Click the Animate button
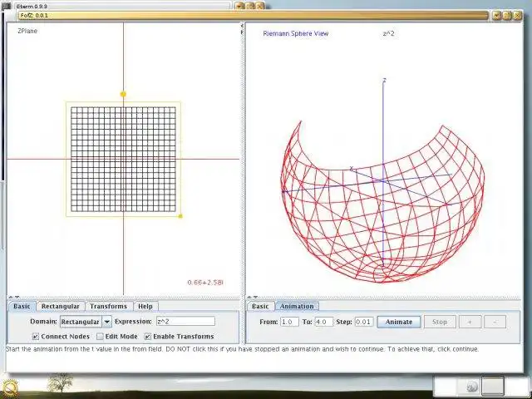Viewport: 532px width, 399px height. 399,322
